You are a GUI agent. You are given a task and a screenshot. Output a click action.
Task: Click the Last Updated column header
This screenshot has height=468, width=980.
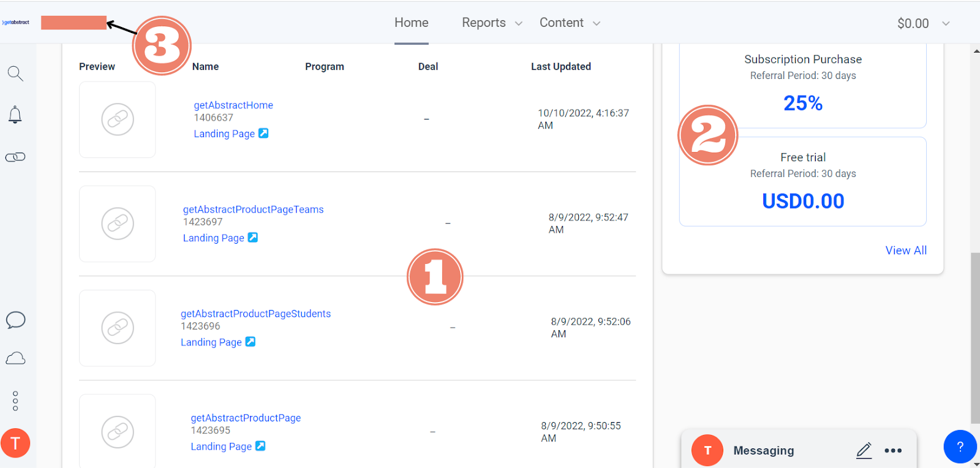(x=561, y=66)
